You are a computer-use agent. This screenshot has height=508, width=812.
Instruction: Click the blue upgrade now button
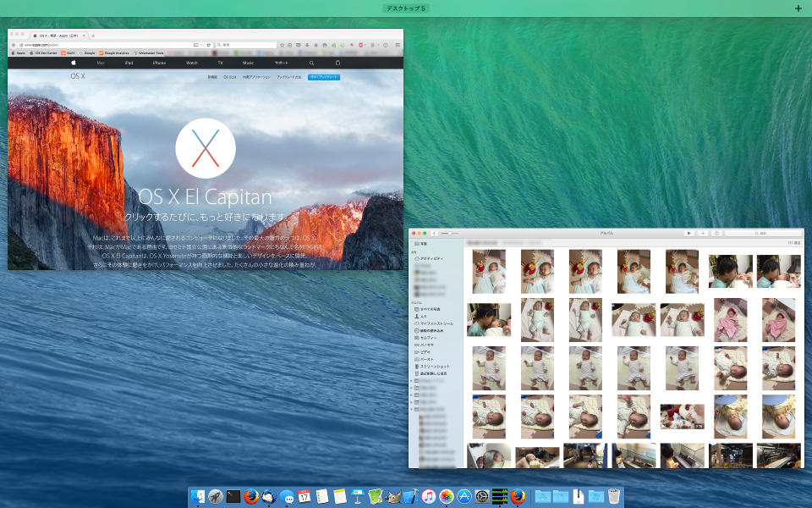tap(324, 77)
